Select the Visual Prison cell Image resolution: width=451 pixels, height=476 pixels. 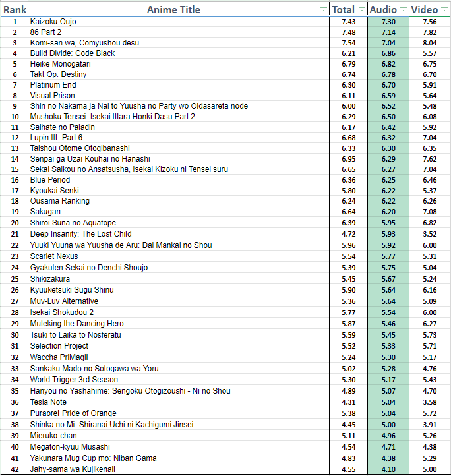[x=179, y=96]
